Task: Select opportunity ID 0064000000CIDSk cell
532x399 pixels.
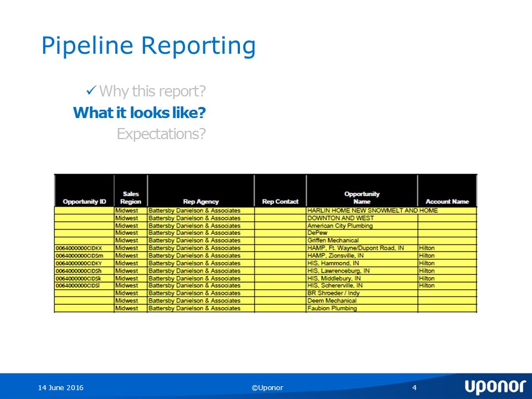Action: (84, 278)
